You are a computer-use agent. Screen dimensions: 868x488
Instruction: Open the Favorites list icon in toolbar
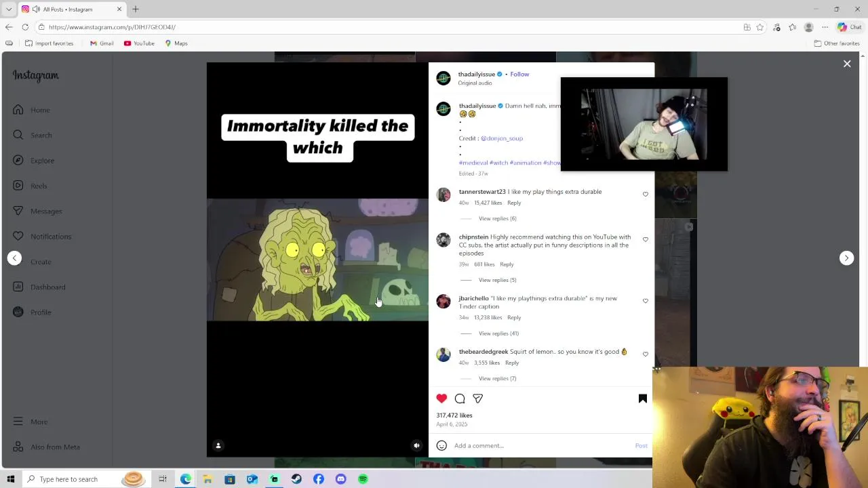[x=793, y=27]
